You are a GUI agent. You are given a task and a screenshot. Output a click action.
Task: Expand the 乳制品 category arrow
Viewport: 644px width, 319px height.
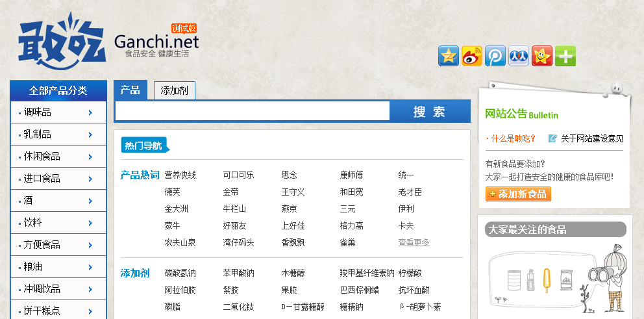point(90,134)
